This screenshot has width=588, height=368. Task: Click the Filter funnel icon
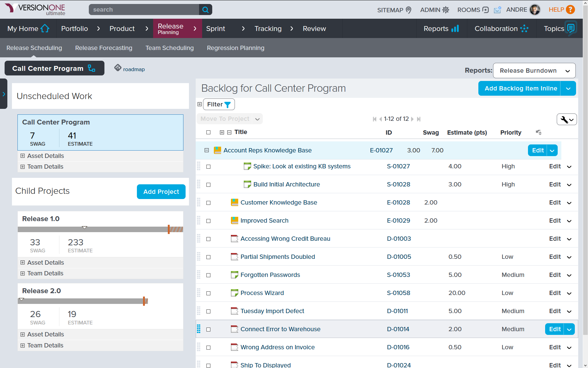pyautogui.click(x=228, y=105)
